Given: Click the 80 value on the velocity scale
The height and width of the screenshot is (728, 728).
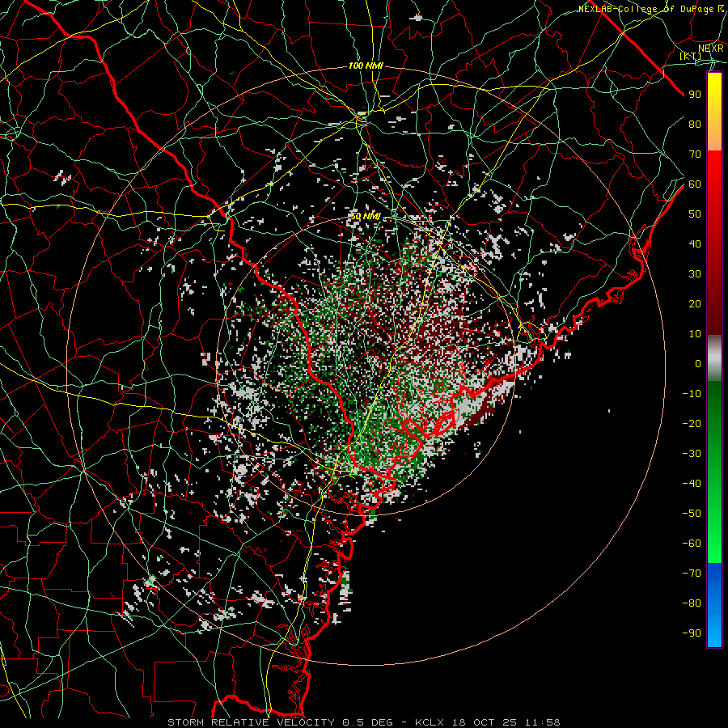Looking at the screenshot, I should coord(695,125).
